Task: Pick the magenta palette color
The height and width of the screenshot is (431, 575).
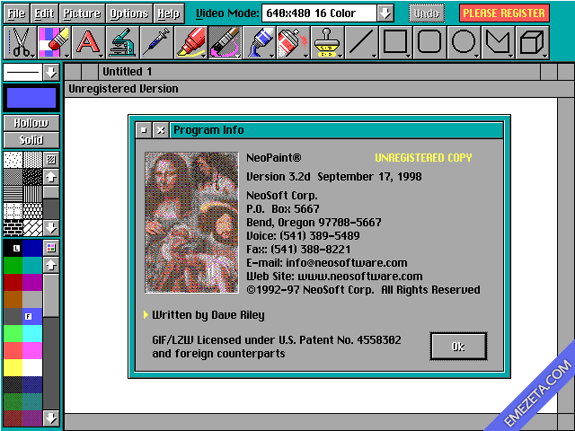Action: [32, 350]
